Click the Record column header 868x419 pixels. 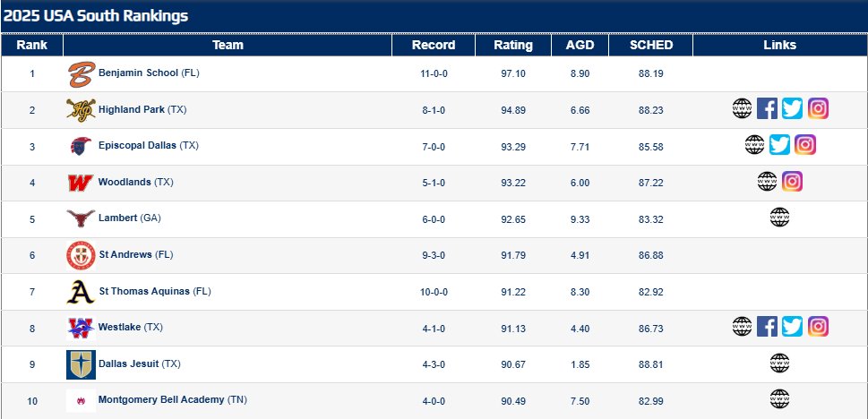(434, 45)
